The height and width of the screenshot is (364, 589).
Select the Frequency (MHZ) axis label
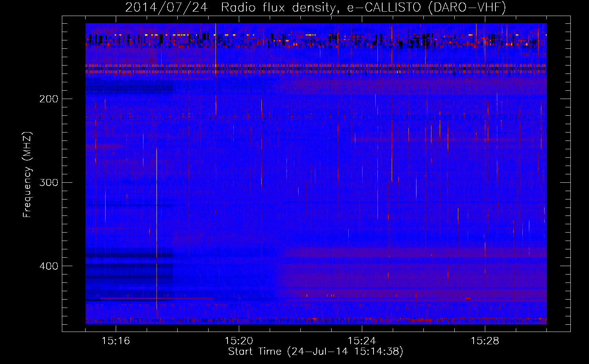(x=27, y=174)
